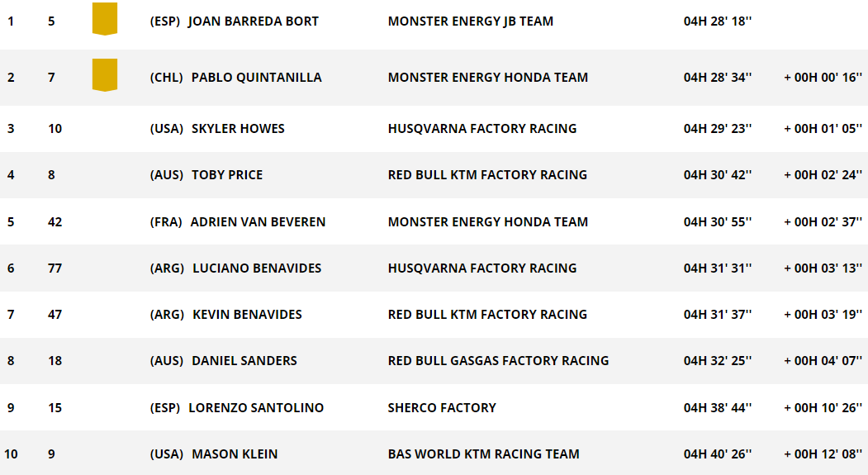Image resolution: width=868 pixels, height=475 pixels.
Task: Click bib number 42 in row five
Action: tap(55, 222)
